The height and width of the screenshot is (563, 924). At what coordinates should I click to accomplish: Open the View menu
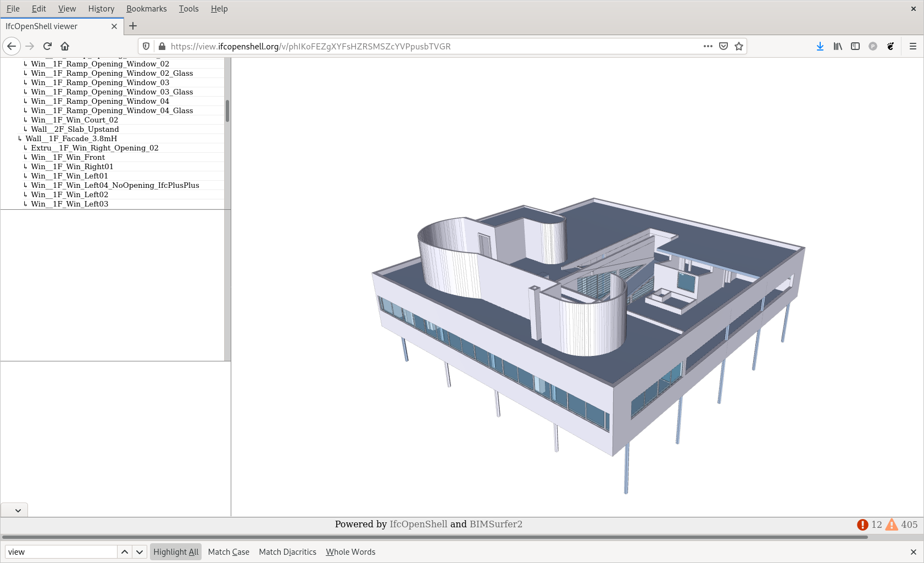click(67, 9)
